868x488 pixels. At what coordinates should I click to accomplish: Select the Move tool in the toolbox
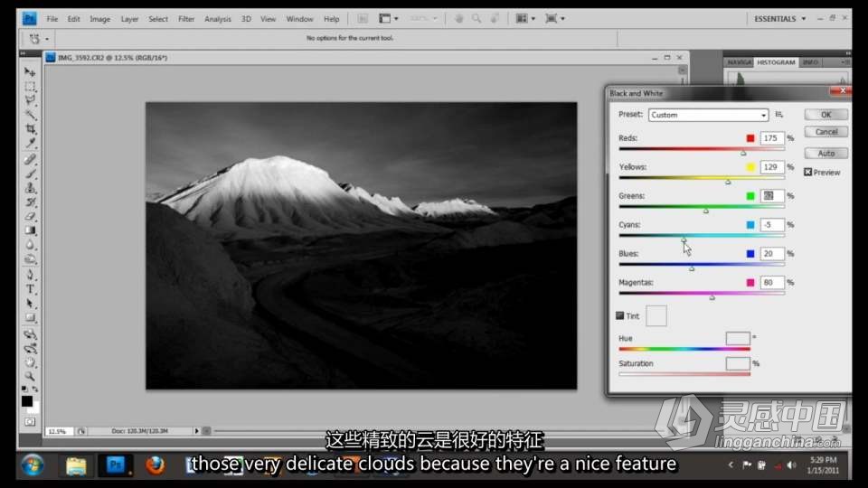point(30,72)
